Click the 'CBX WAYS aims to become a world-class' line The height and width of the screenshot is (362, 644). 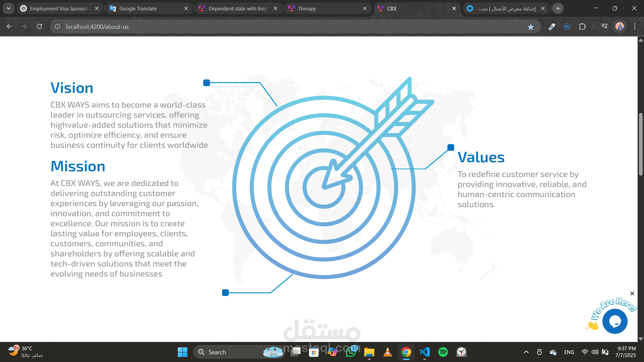[128, 105]
